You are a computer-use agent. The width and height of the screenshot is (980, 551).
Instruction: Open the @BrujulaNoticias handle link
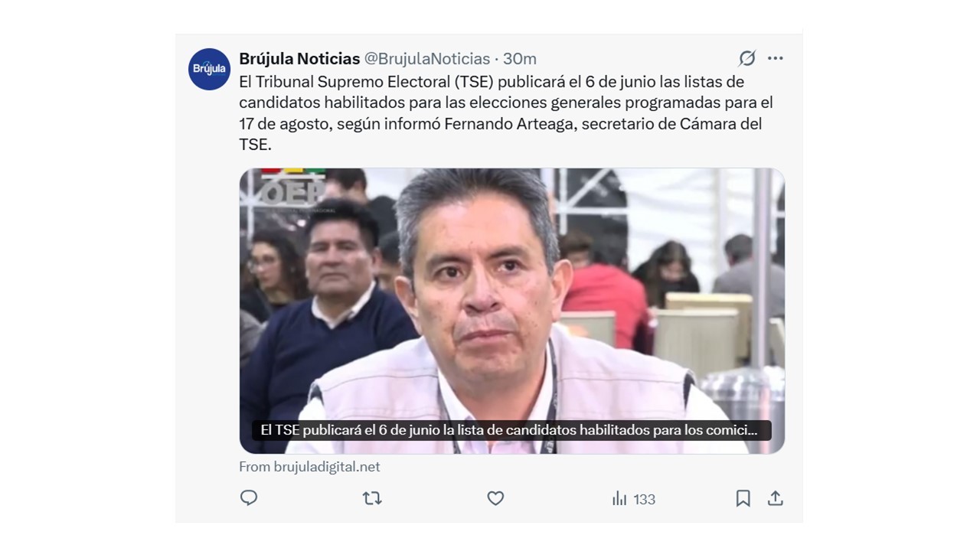(x=426, y=59)
